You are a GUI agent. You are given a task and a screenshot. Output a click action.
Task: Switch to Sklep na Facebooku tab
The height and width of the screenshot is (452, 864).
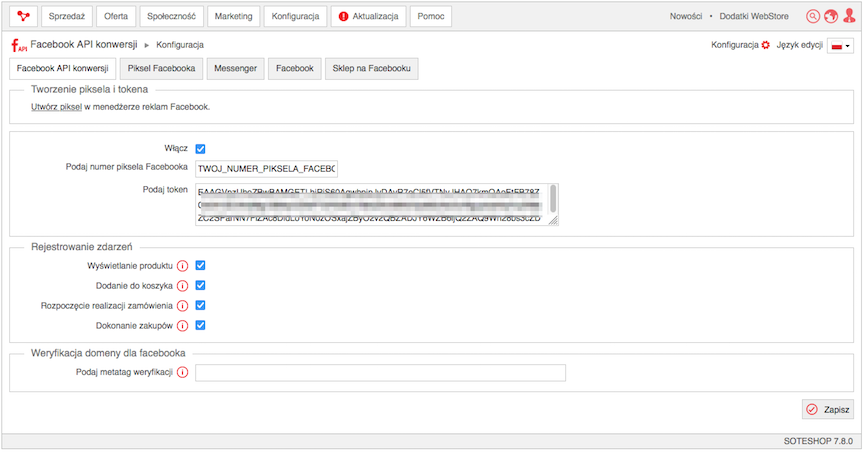coord(371,69)
